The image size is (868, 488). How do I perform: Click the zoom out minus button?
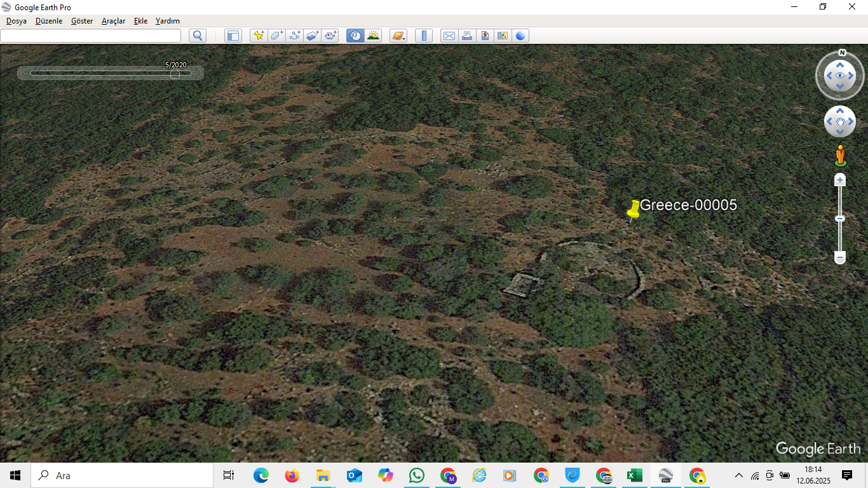(840, 258)
